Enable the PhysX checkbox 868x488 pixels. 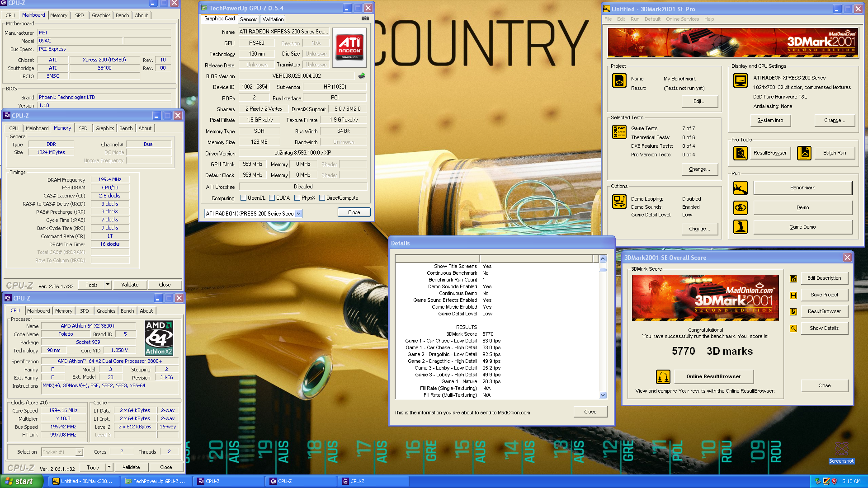point(297,198)
